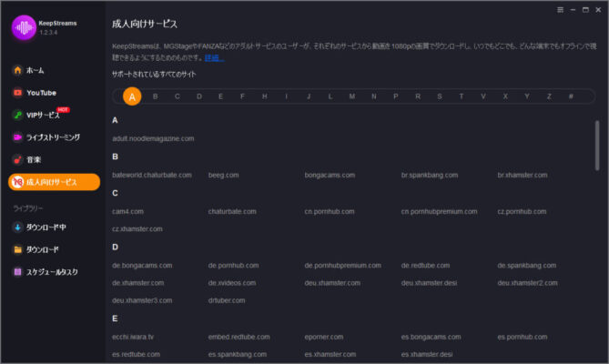Viewport: 609px width, 364px height.
Task: Open live streaming camera icon
Action: tap(17, 137)
